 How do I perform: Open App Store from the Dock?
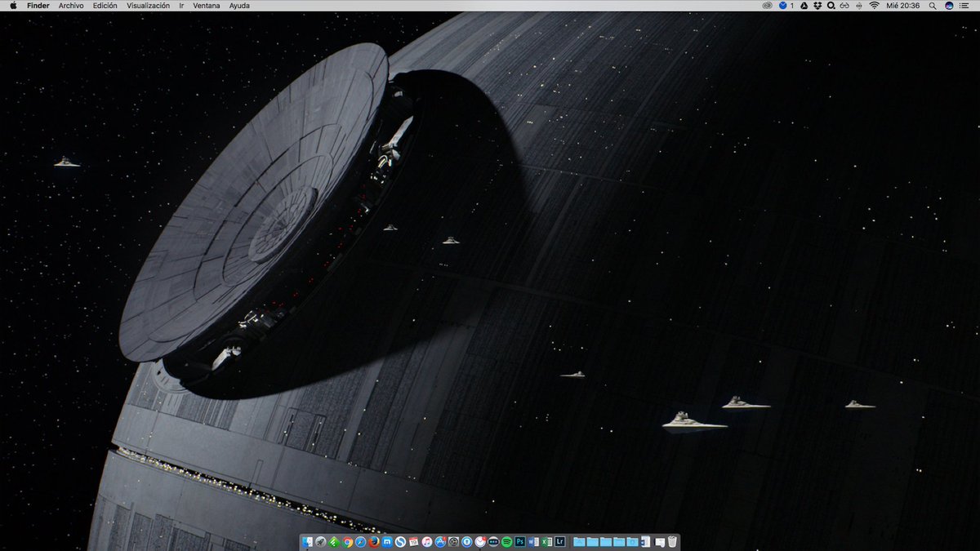pos(440,542)
